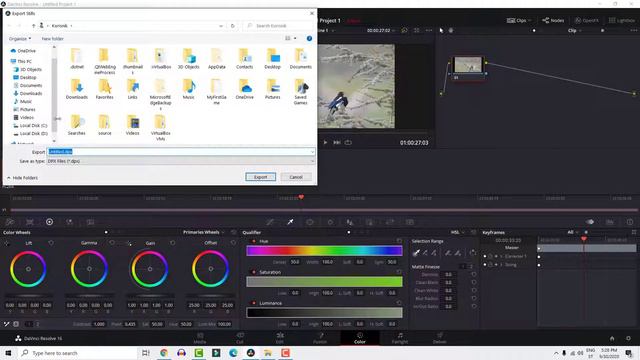Image resolution: width=640 pixels, height=360 pixels.
Task: Open the Downloads folder in file list
Action: 77,89
